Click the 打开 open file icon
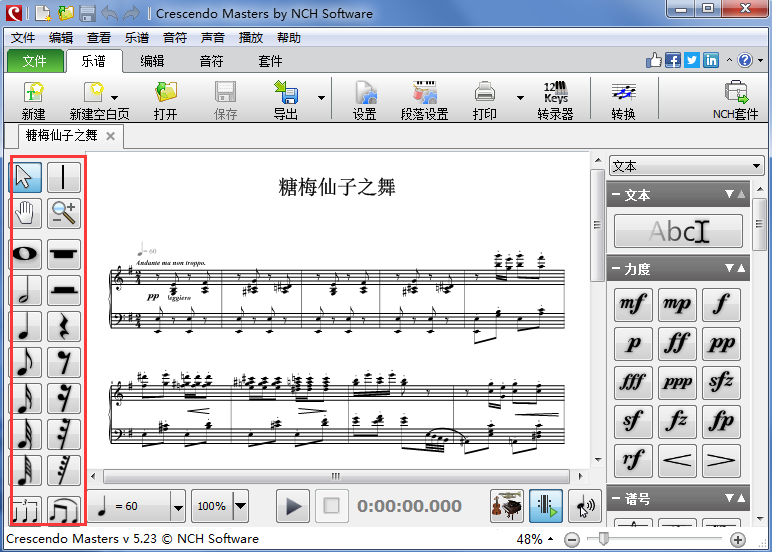Viewport: 772px width, 552px height. [165, 100]
